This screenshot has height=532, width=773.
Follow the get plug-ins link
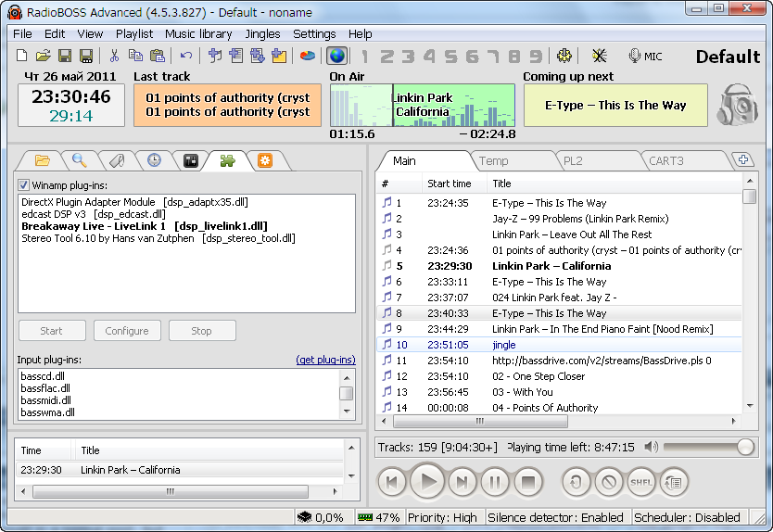[x=325, y=360]
